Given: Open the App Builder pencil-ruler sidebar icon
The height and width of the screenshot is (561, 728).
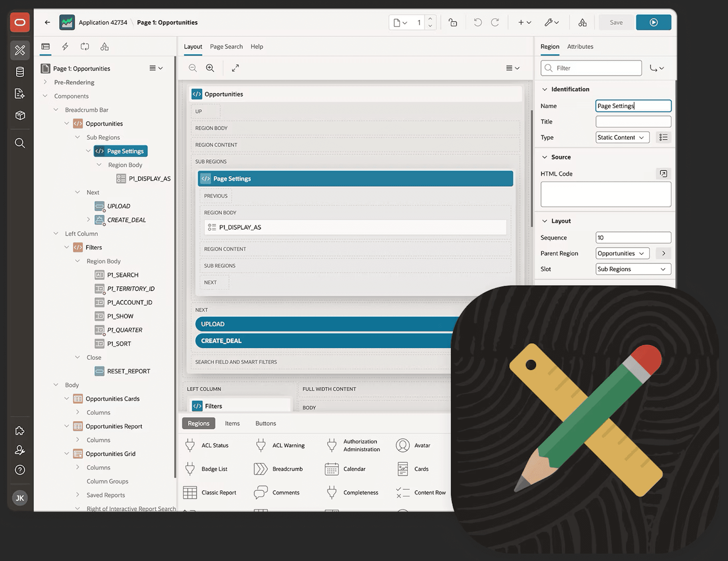Looking at the screenshot, I should [20, 50].
